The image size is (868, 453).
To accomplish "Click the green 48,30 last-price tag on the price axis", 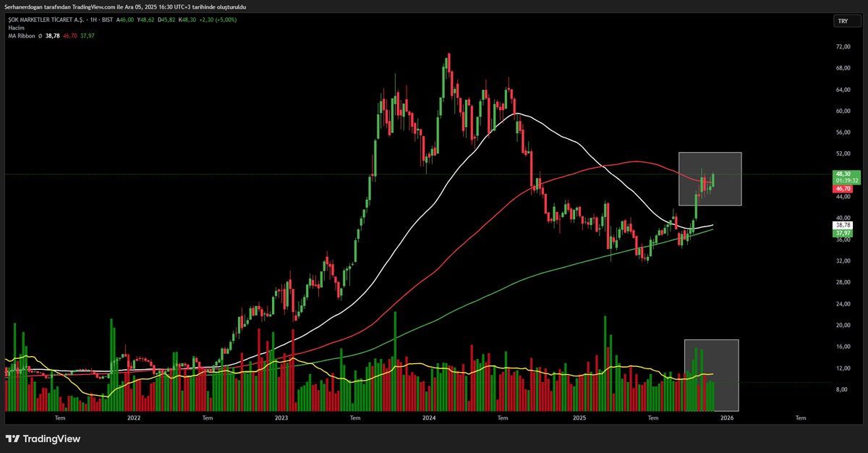I will (x=843, y=174).
